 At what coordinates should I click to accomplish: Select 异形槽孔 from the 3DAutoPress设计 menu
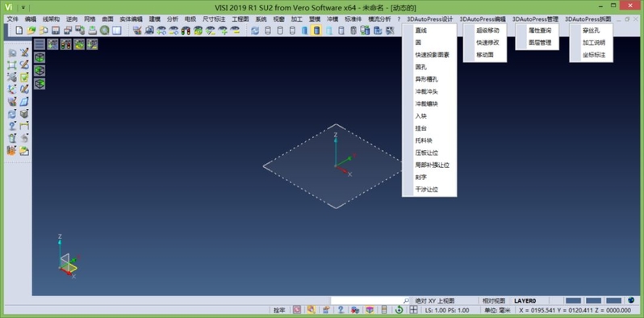[427, 79]
